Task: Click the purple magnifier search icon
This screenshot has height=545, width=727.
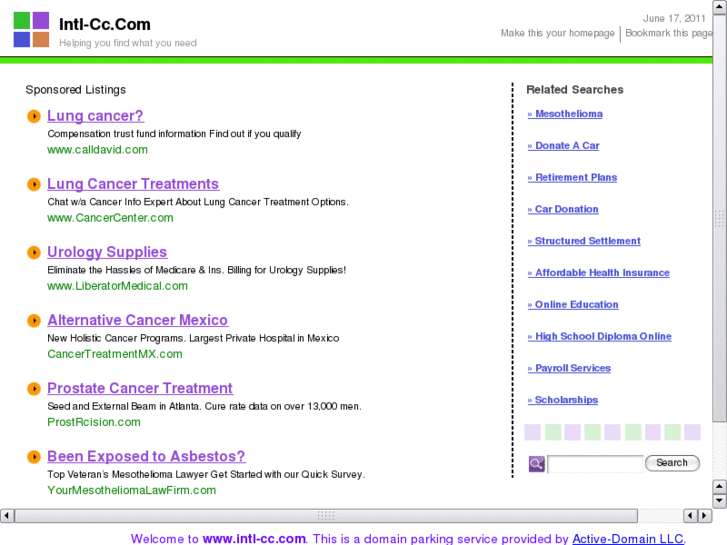Action: pyautogui.click(x=536, y=463)
